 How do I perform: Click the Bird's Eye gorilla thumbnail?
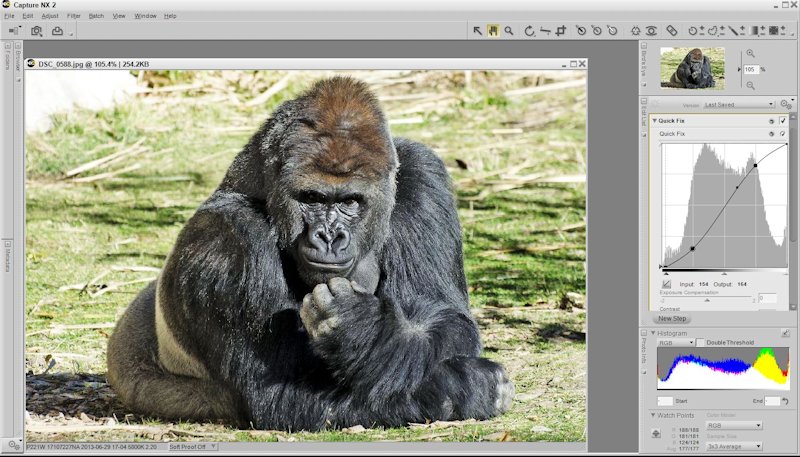click(692, 68)
